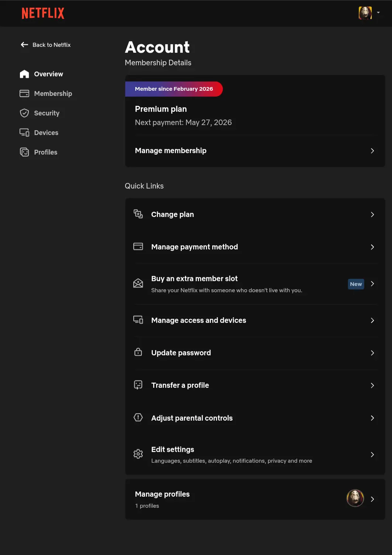Click the chevron on Adjust parental controls row

[372, 418]
